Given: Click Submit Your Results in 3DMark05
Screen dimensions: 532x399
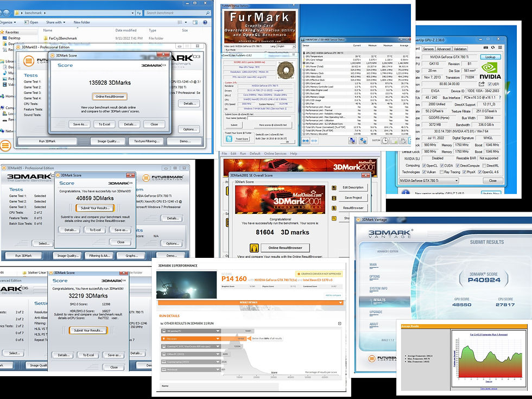Looking at the screenshot, I should pos(95,208).
